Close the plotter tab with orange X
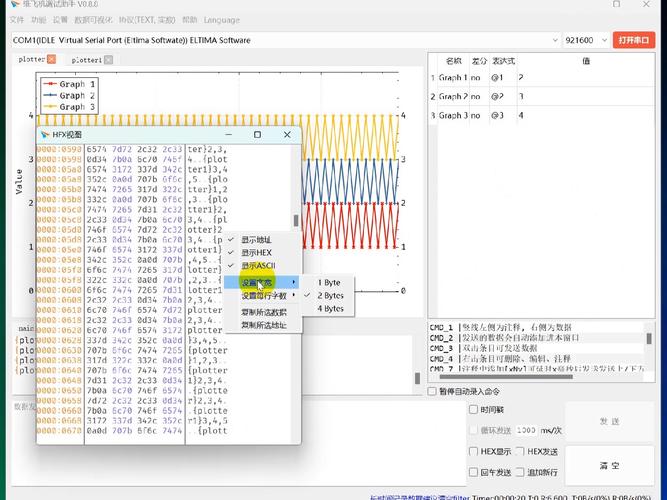This screenshot has height=500, width=667. [x=51, y=60]
